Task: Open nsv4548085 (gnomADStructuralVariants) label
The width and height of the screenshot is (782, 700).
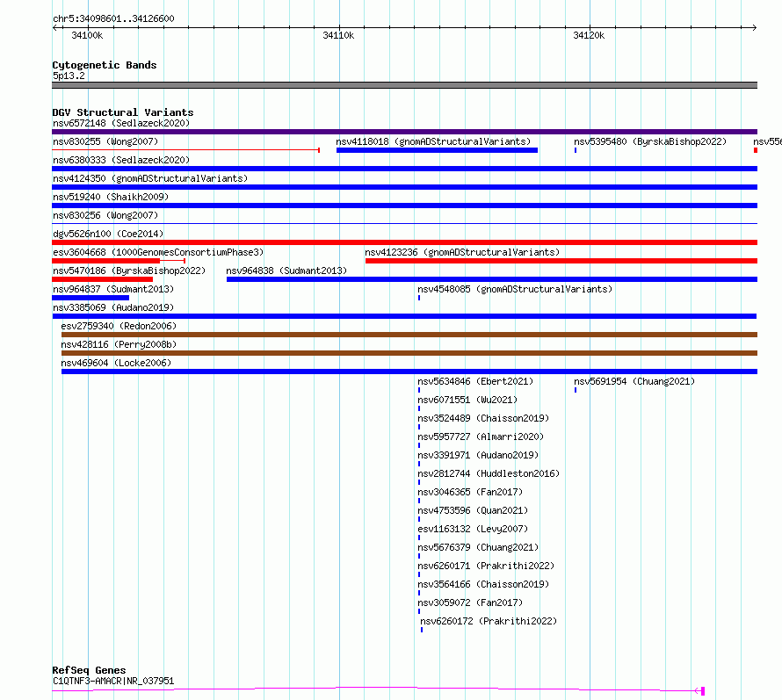Action: [515, 289]
